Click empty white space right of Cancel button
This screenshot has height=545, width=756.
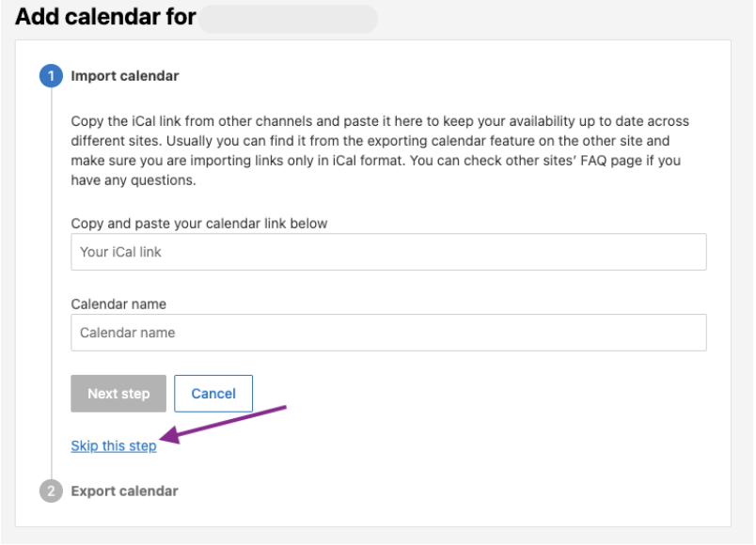point(470,394)
